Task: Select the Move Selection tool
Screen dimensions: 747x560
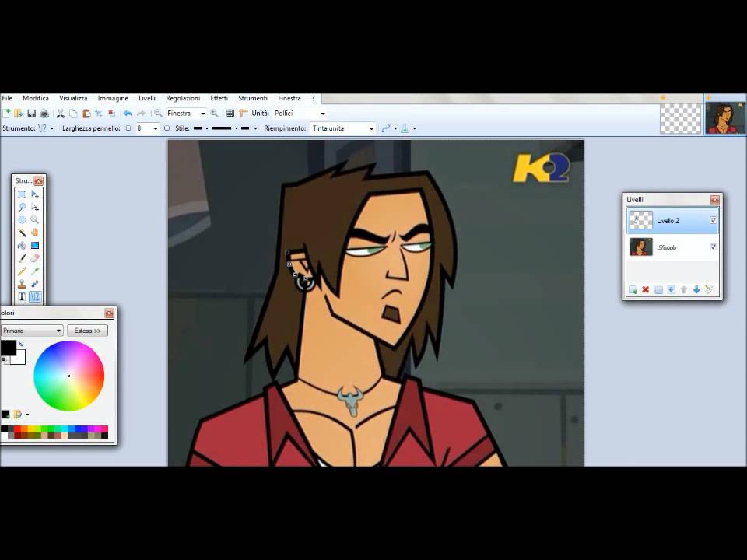Action: (35, 207)
